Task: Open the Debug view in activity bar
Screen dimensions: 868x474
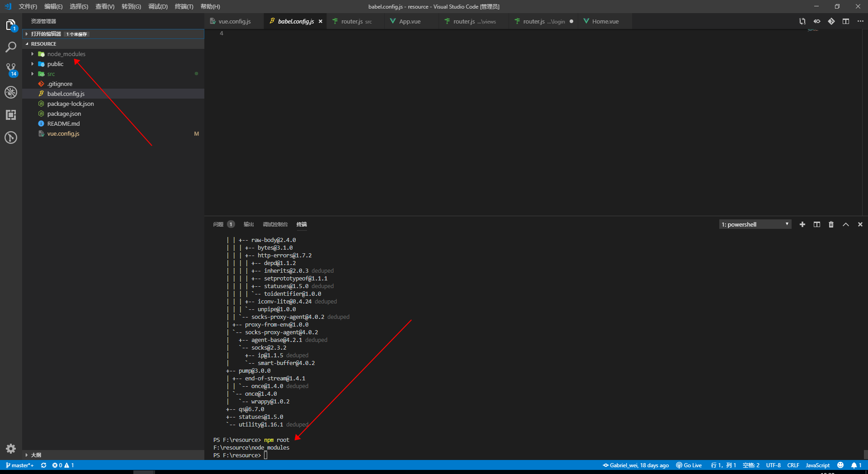Action: click(11, 92)
